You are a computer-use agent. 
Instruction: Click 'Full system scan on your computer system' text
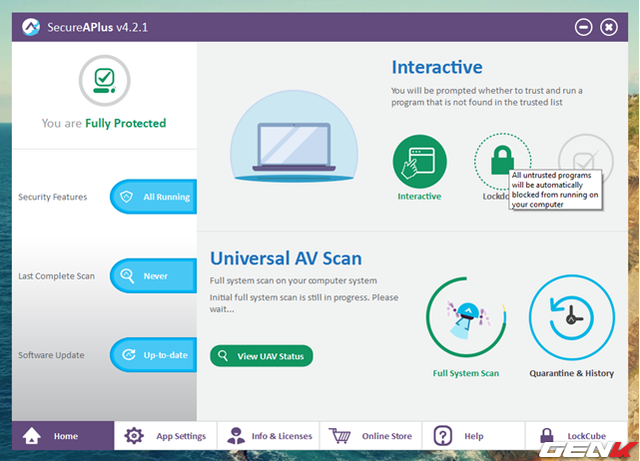click(293, 281)
